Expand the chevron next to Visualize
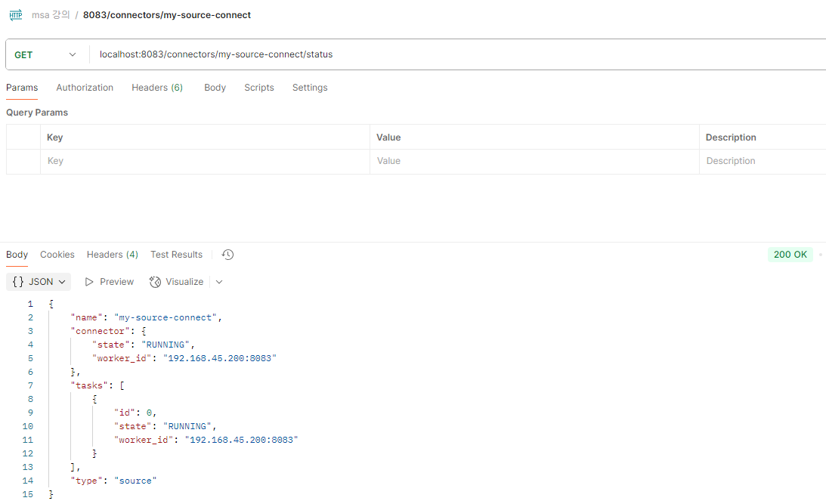Screen dimensions: 826x504 [x=219, y=282]
